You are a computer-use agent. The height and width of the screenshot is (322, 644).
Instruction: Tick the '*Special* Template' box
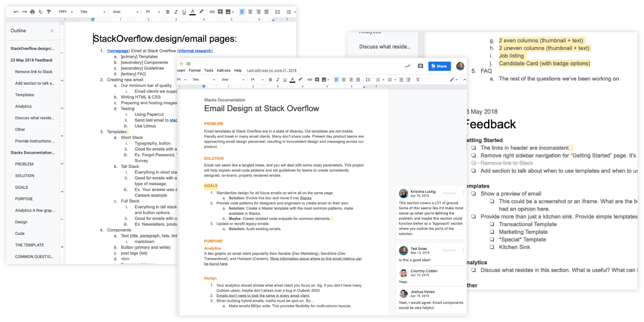(x=492, y=239)
